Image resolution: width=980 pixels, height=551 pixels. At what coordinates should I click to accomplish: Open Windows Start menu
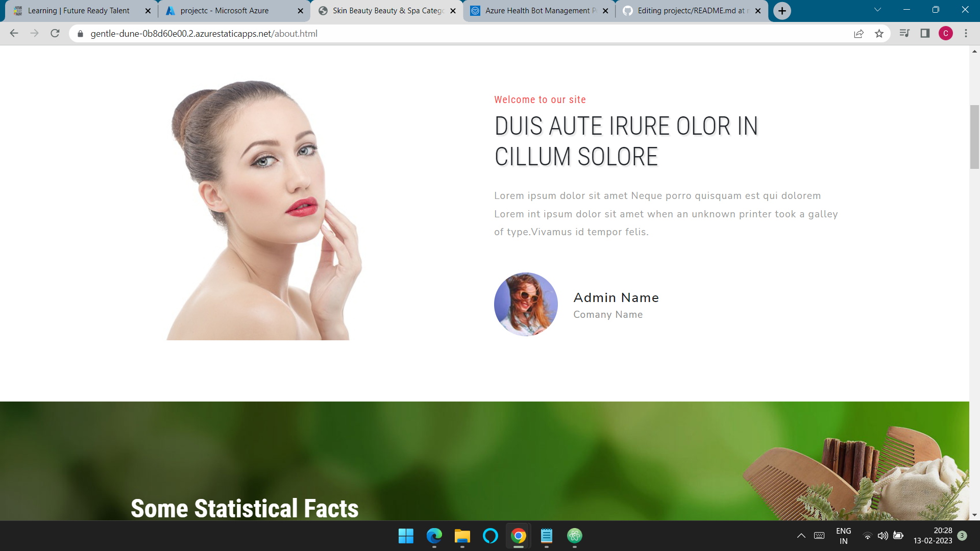point(406,536)
